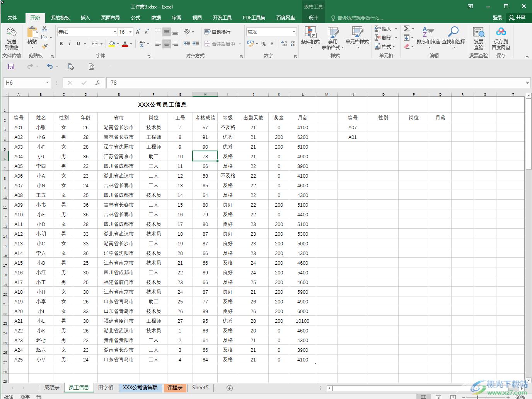This screenshot has height=399, width=532.
Task: Switch to the 课程表 sheet tab
Action: pyautogui.click(x=175, y=387)
